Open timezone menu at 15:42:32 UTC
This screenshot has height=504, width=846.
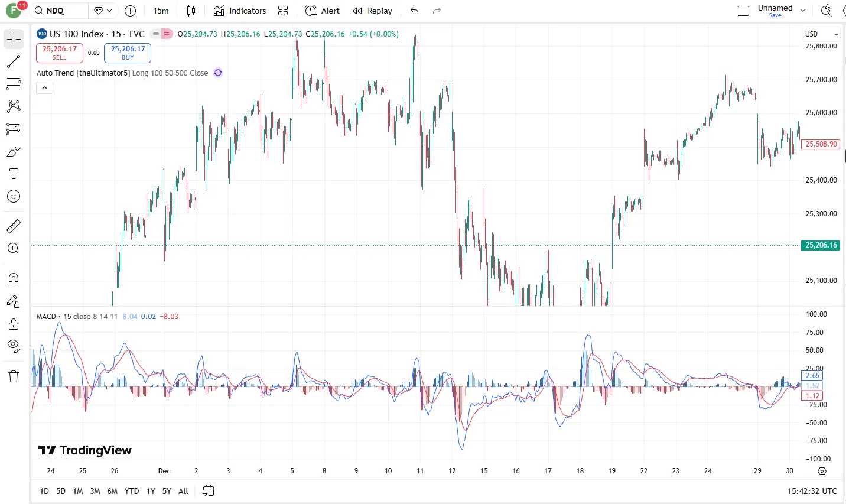tap(812, 491)
